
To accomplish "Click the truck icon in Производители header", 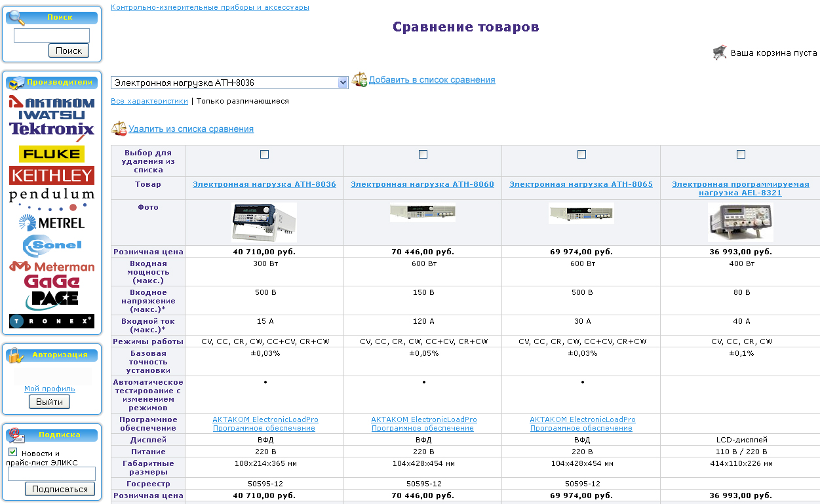I will pos(16,83).
